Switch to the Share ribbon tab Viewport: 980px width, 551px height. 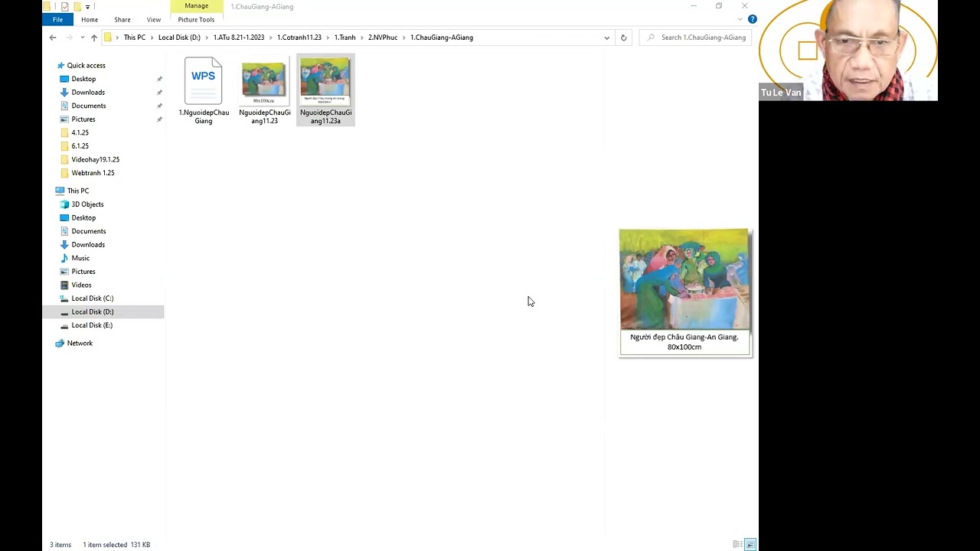click(x=122, y=19)
